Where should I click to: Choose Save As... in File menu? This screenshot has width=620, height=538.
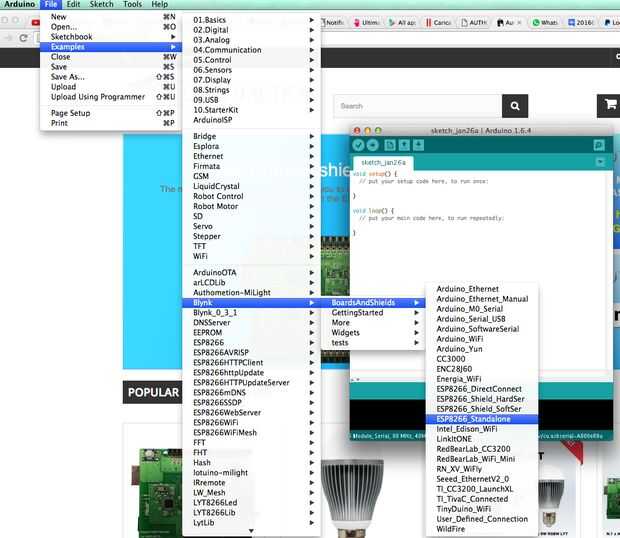[x=111, y=77]
